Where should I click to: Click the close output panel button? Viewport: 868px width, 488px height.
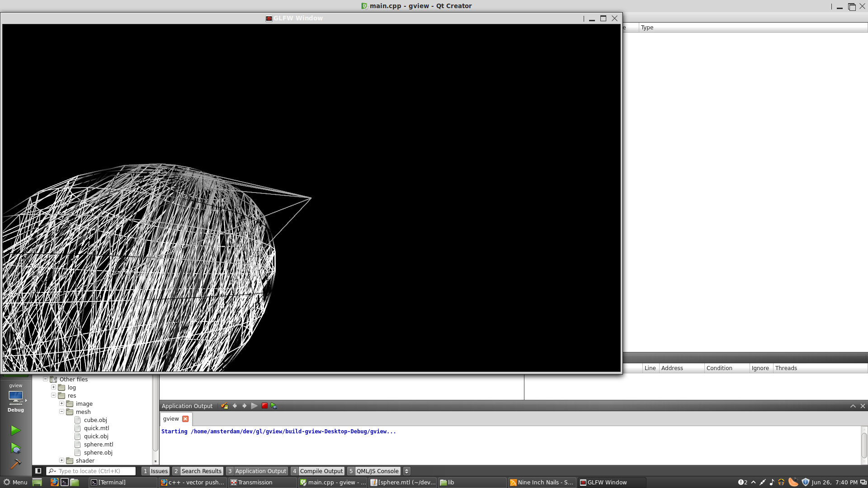863,406
